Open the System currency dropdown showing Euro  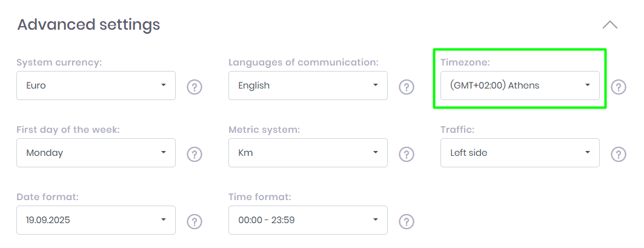[96, 85]
